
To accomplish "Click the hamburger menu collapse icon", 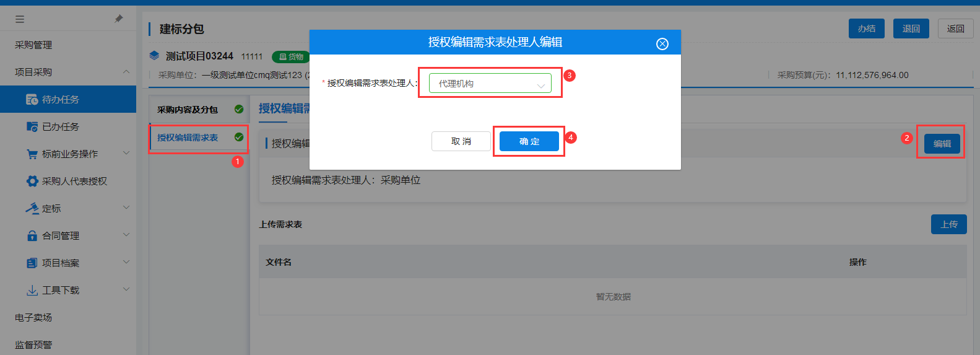I will 20,19.
